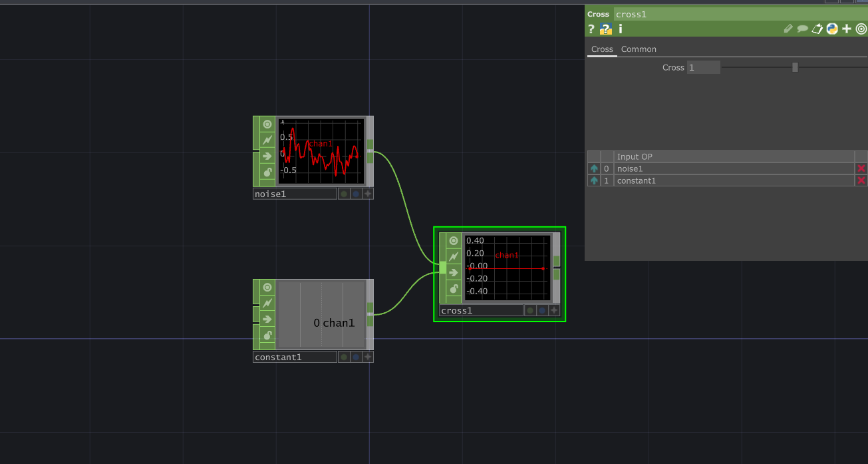Click the pencil edit icon in parameter header
This screenshot has height=464, width=868.
788,29
